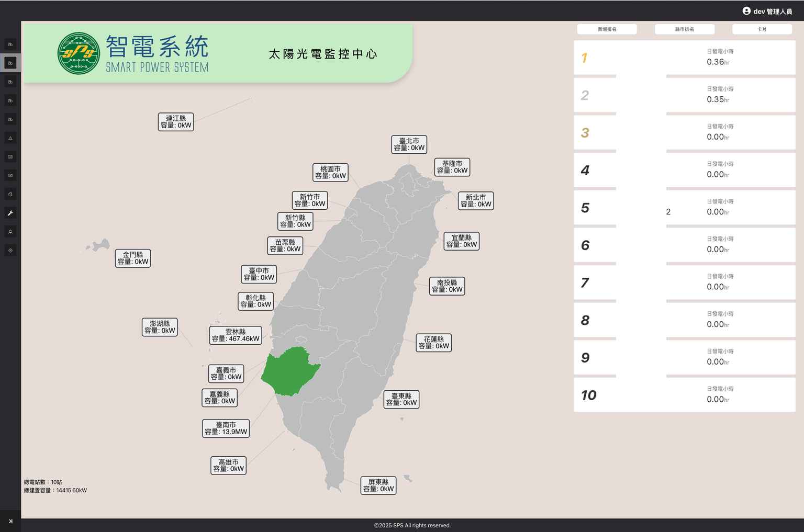This screenshot has width=804, height=532.
Task: Click the SPS 智電系統 logo
Action: pyautogui.click(x=133, y=53)
